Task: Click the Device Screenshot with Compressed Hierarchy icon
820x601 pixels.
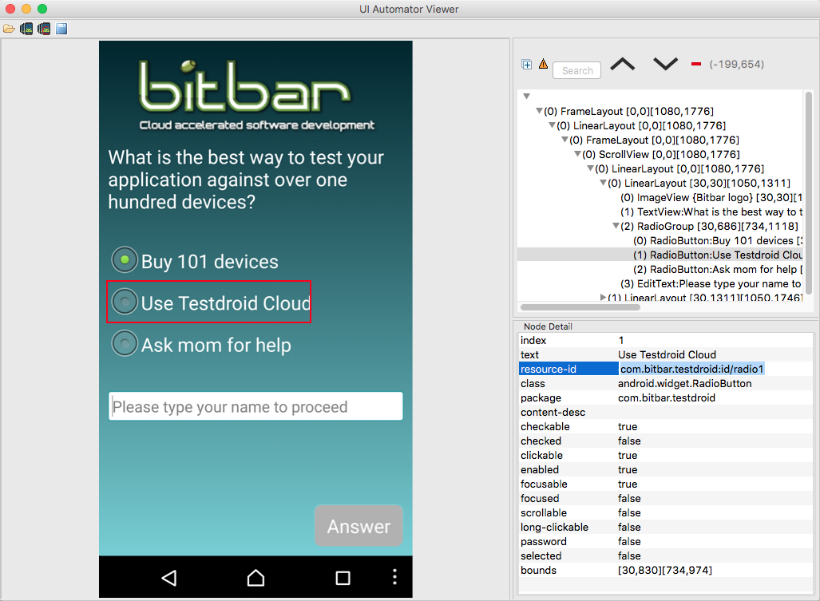Action: [x=44, y=29]
